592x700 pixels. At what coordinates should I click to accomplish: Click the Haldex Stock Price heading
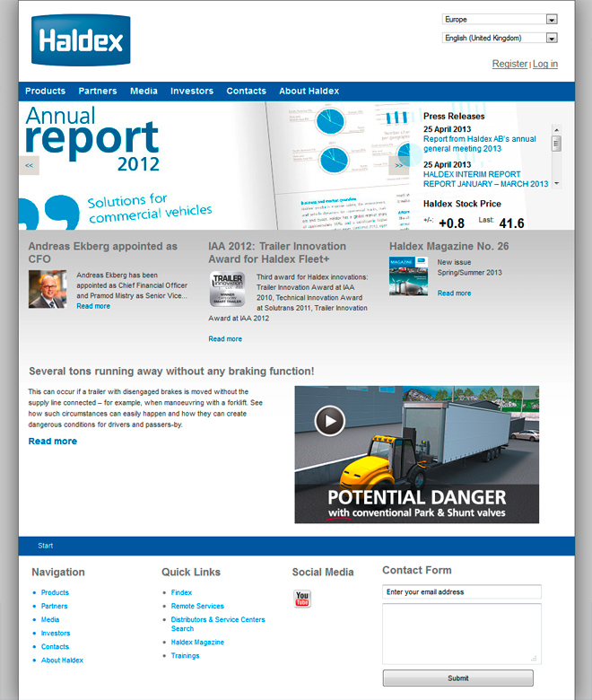[x=462, y=204]
